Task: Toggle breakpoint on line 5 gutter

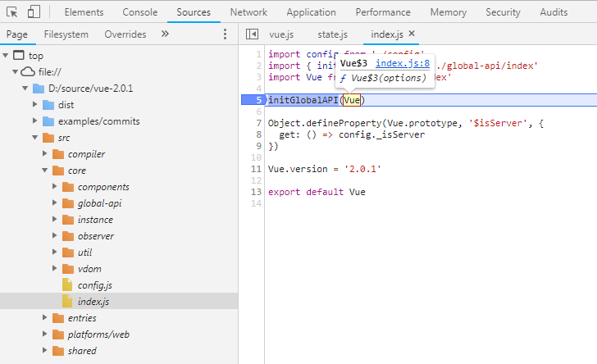Action: pos(253,100)
